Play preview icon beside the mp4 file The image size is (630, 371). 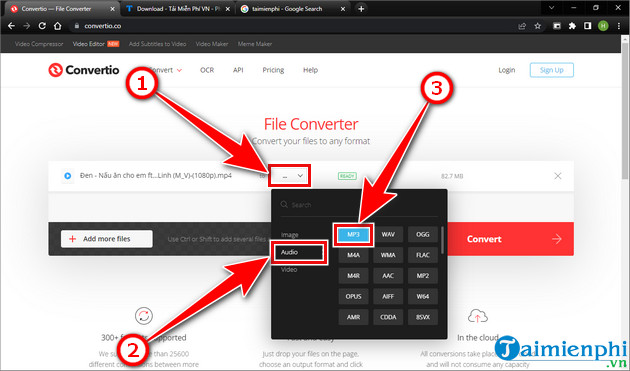(68, 176)
